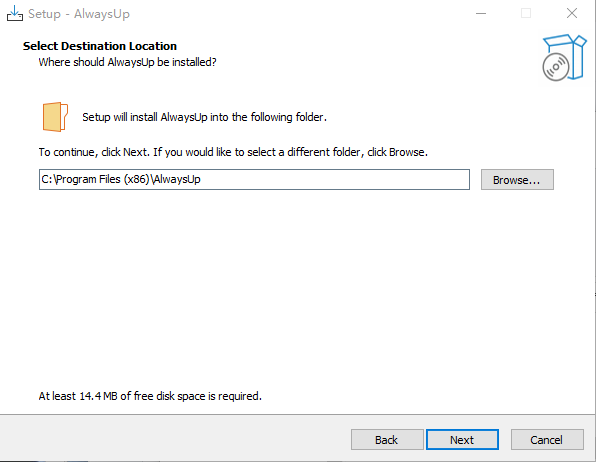Click the separator line above the navigation buttons

pos(297,414)
